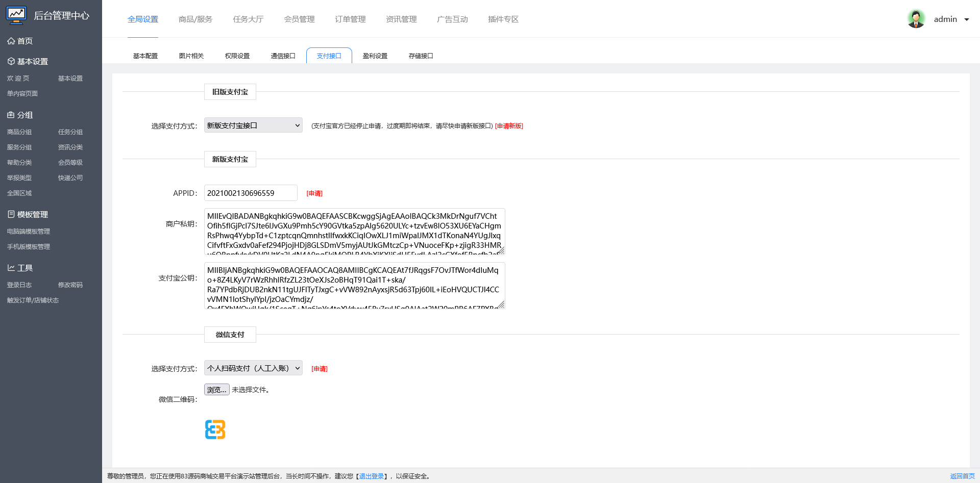The height and width of the screenshot is (483, 980).
Task: Open 会员等级 in the sidebar
Action: 70,162
